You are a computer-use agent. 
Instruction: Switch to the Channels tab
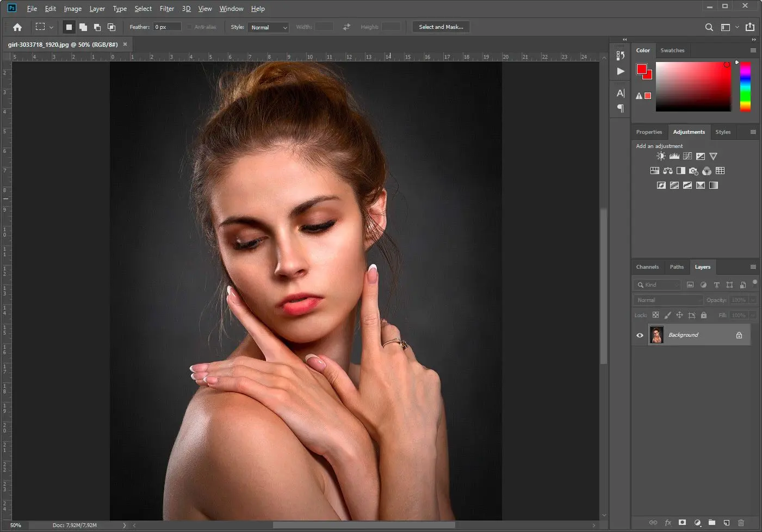(647, 267)
